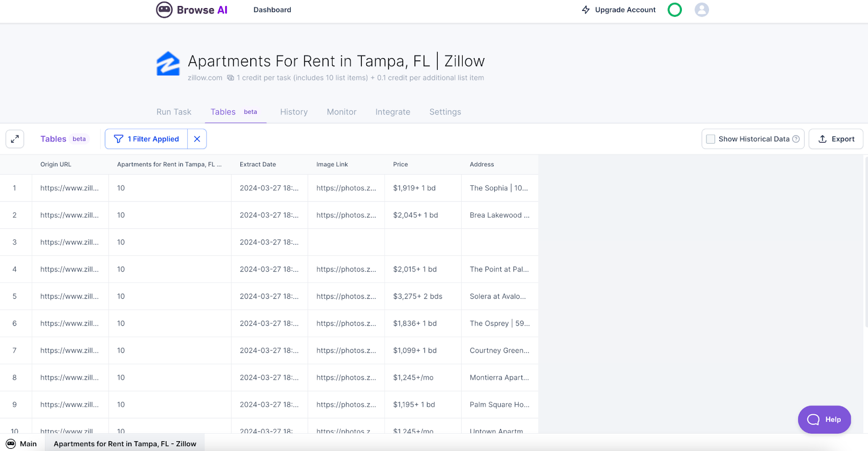This screenshot has width=868, height=451.
Task: Click Apartments for Rent in Tampa column header
Action: [169, 164]
